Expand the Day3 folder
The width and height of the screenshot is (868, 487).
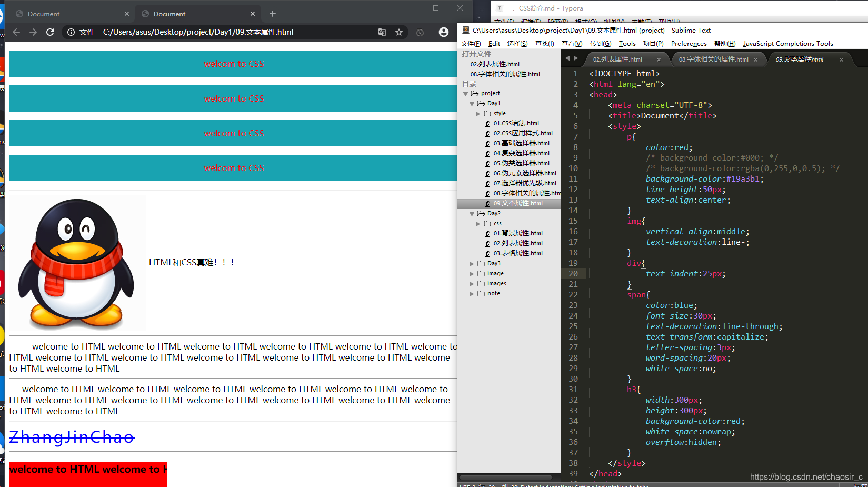[x=472, y=264]
